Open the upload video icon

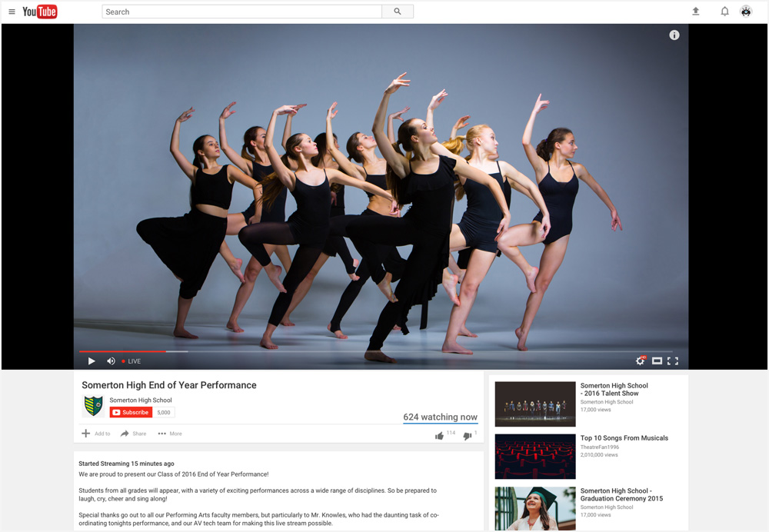[x=696, y=12]
